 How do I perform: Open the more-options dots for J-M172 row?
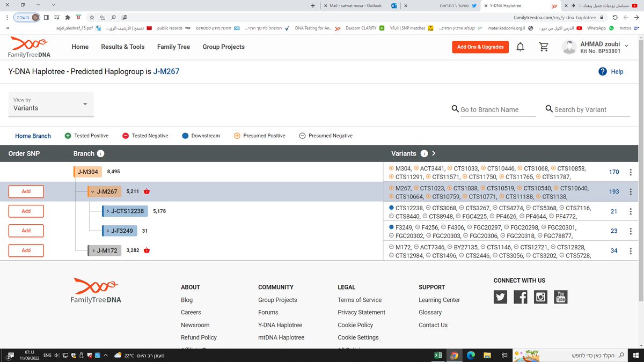click(x=631, y=250)
